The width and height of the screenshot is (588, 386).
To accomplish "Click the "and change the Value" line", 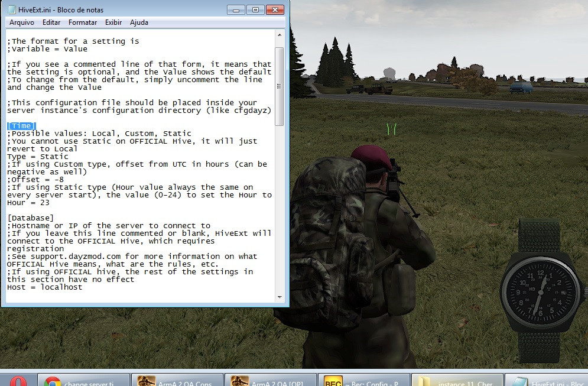I will [54, 87].
